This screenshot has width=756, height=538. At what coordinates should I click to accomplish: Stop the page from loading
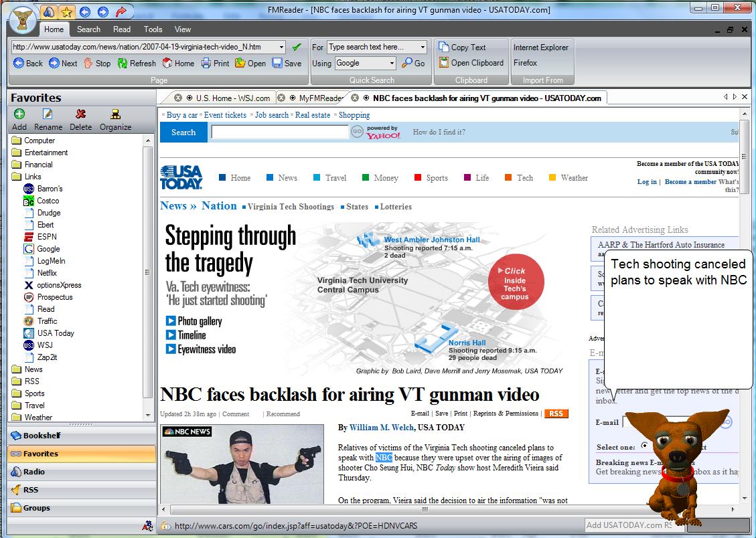(97, 63)
